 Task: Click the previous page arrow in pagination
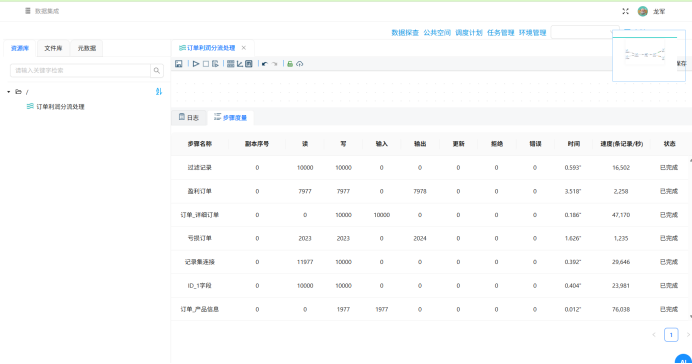[x=654, y=335]
